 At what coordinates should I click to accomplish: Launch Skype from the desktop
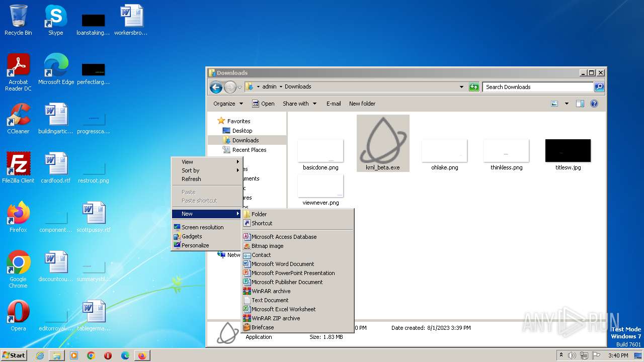[55, 20]
